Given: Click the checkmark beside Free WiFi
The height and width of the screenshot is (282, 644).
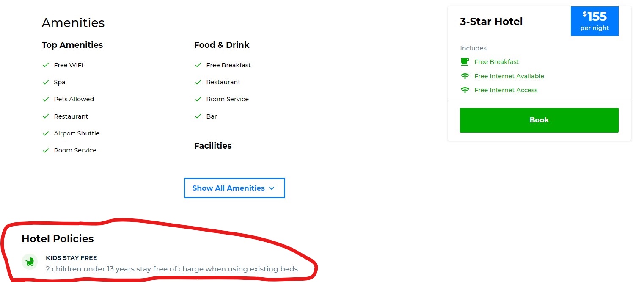Looking at the screenshot, I should [46, 65].
